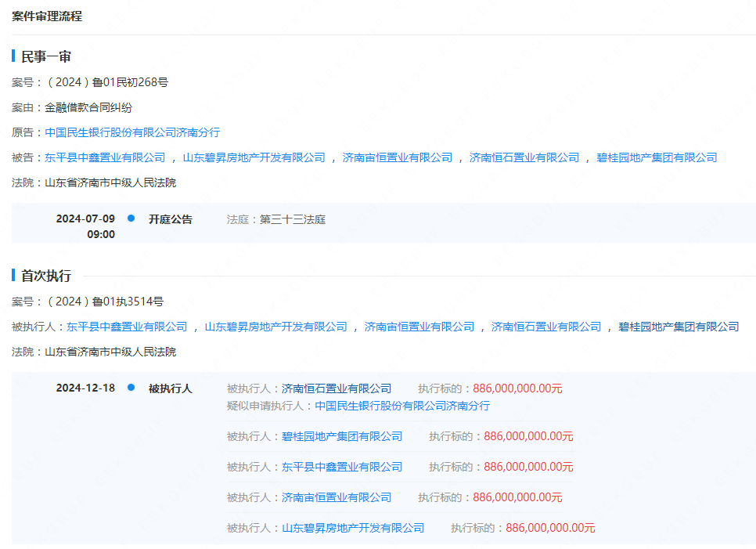Click the timeline dot next to 2024-12-18

pyautogui.click(x=131, y=388)
